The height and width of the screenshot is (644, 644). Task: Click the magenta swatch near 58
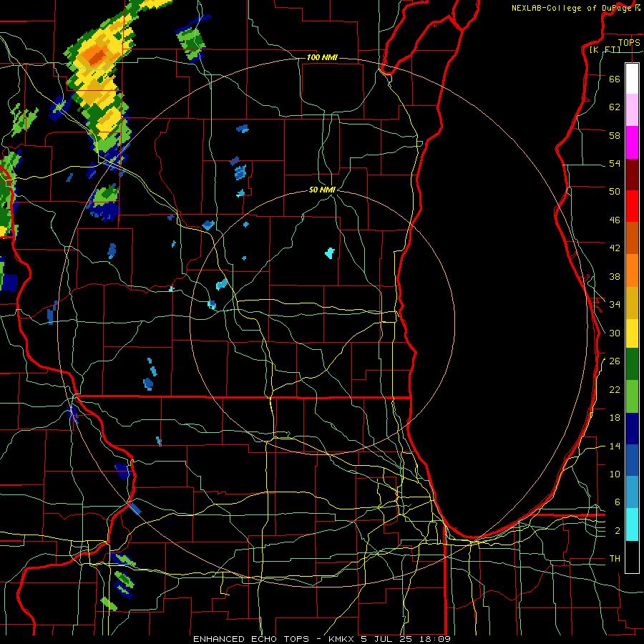(x=632, y=142)
